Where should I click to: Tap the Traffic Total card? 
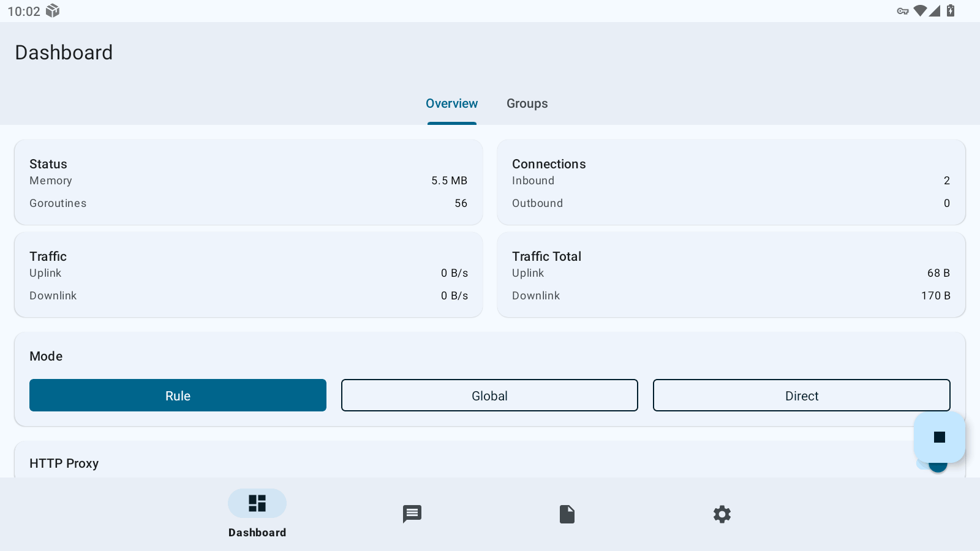(x=731, y=275)
